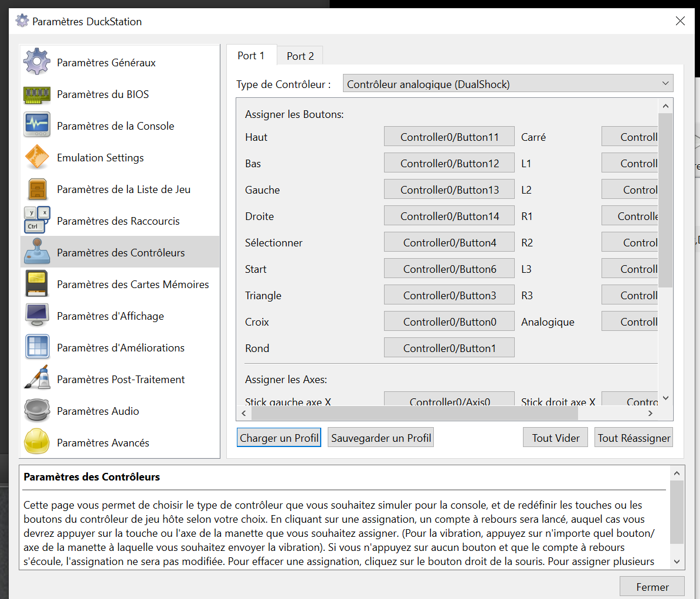The width and height of the screenshot is (700, 599).
Task: Click the bindings panel vertical scrollbar thumb
Action: click(665, 200)
